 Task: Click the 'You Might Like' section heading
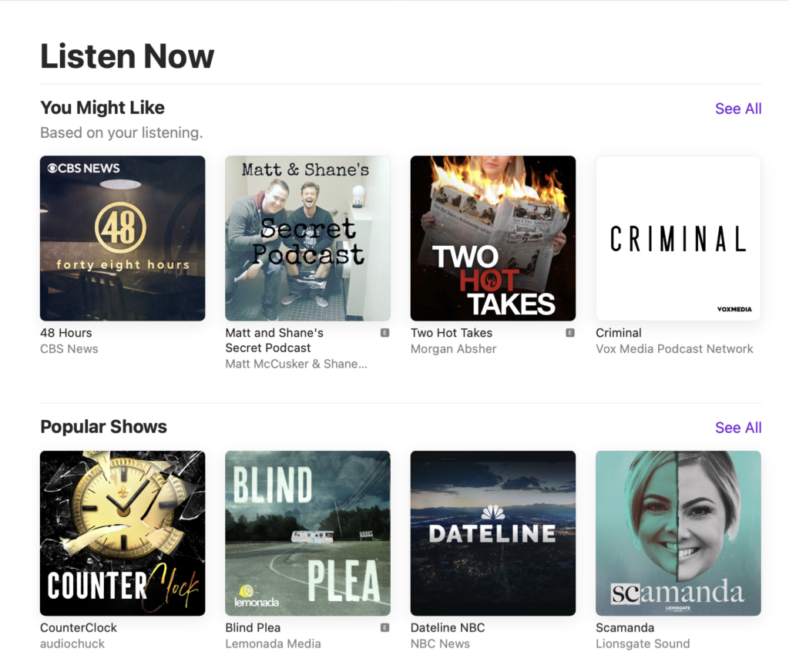(102, 108)
